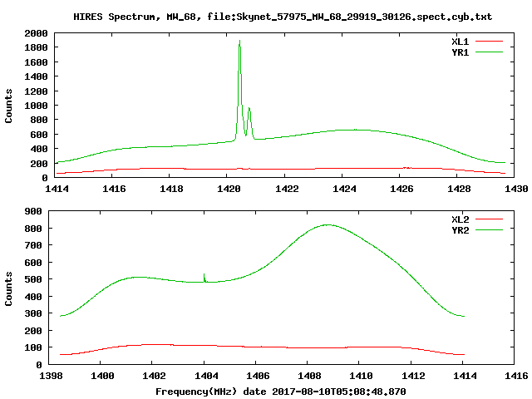The image size is (532, 399).
Task: Click the 1404 tick label on bottom x-axis
Action: (x=206, y=376)
